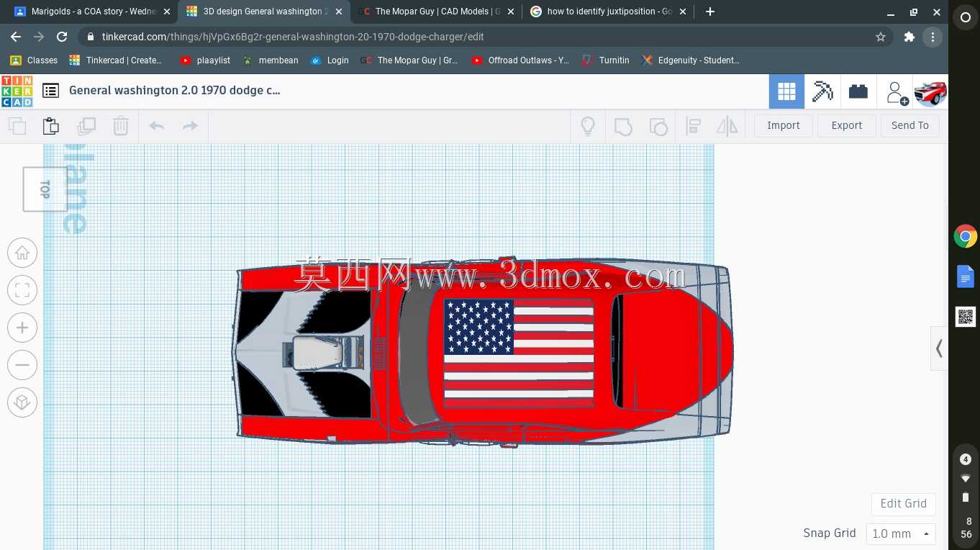
Task: Switch to how to identify juxtaposition tab
Action: pyautogui.click(x=609, y=12)
